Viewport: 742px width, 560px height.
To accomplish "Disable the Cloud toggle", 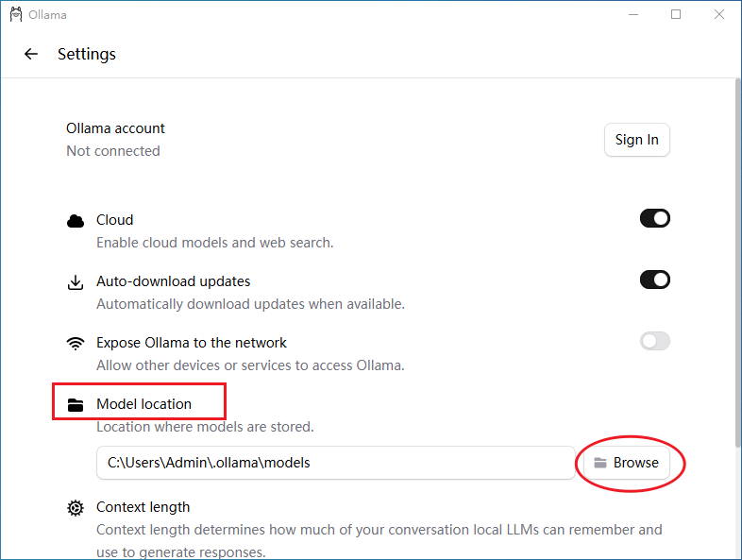I will (655, 219).
